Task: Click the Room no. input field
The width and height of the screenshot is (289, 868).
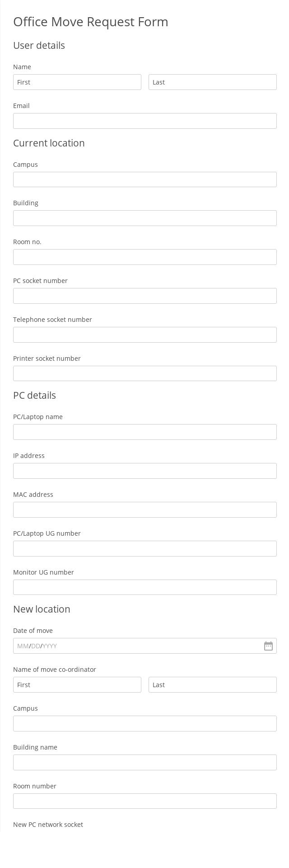Action: [x=144, y=257]
